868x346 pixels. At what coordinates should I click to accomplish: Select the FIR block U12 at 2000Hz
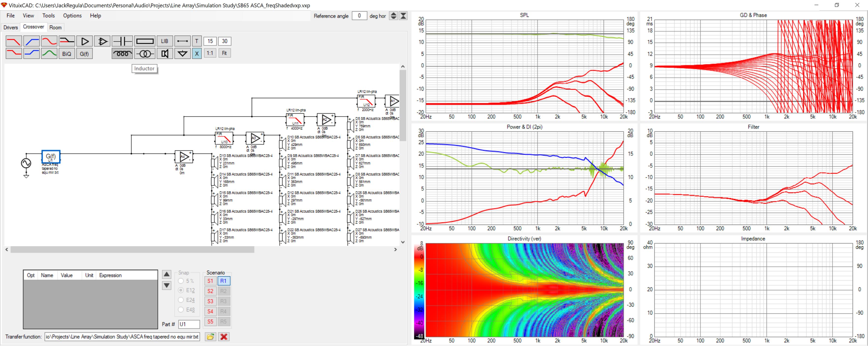point(366,101)
